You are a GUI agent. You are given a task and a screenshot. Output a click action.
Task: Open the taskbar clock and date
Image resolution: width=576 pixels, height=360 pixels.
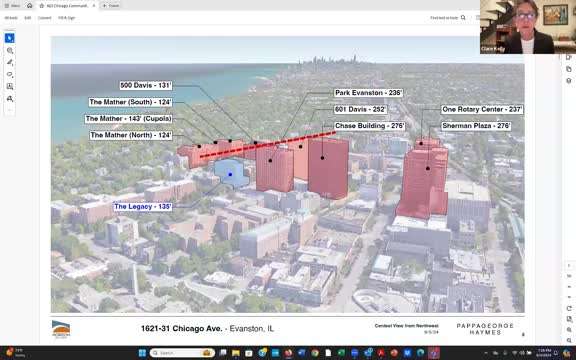[544, 353]
